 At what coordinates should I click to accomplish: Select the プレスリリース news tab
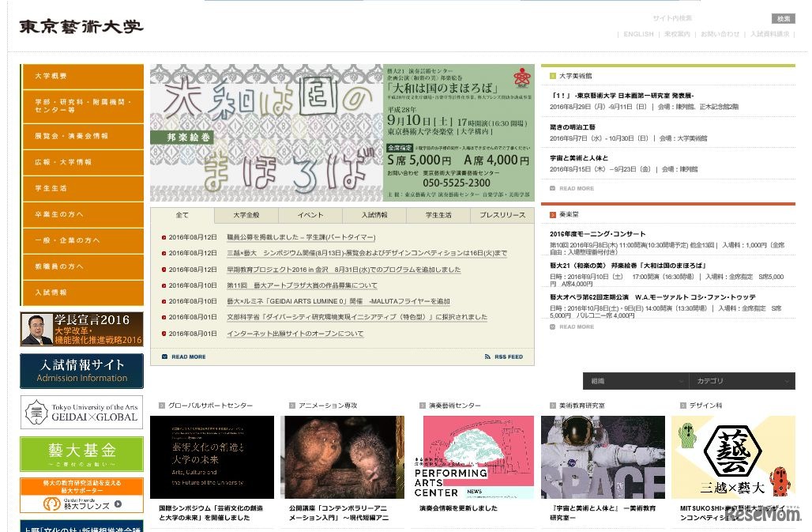click(502, 215)
